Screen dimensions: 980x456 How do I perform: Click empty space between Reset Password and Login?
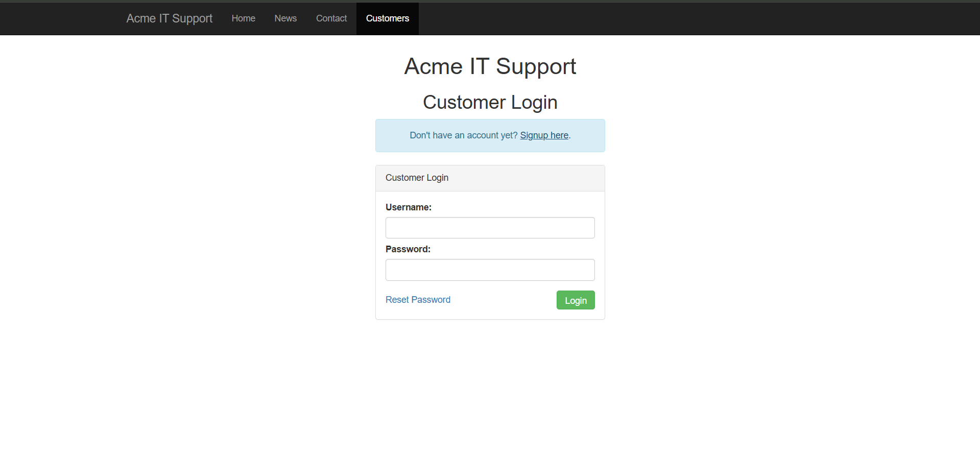[503, 300]
